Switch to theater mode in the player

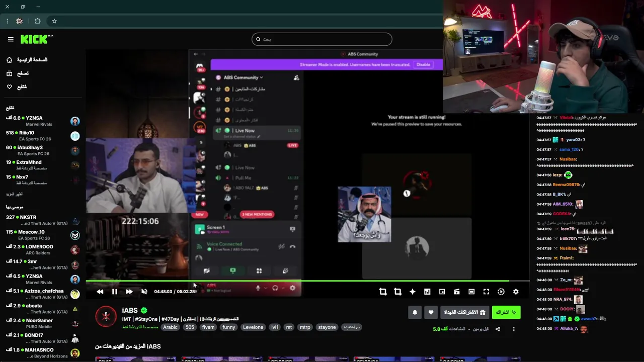click(471, 292)
